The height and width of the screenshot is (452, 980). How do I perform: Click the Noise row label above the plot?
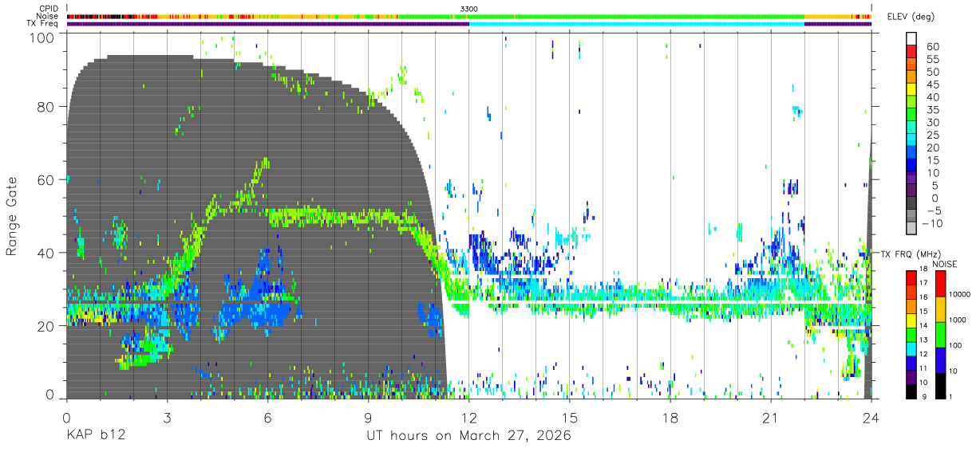pyautogui.click(x=47, y=16)
